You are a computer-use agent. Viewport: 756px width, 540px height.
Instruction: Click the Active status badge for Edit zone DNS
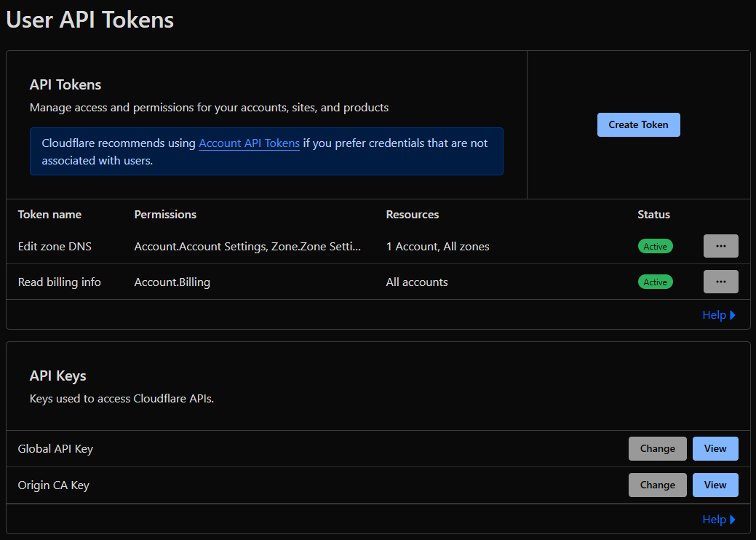(656, 247)
